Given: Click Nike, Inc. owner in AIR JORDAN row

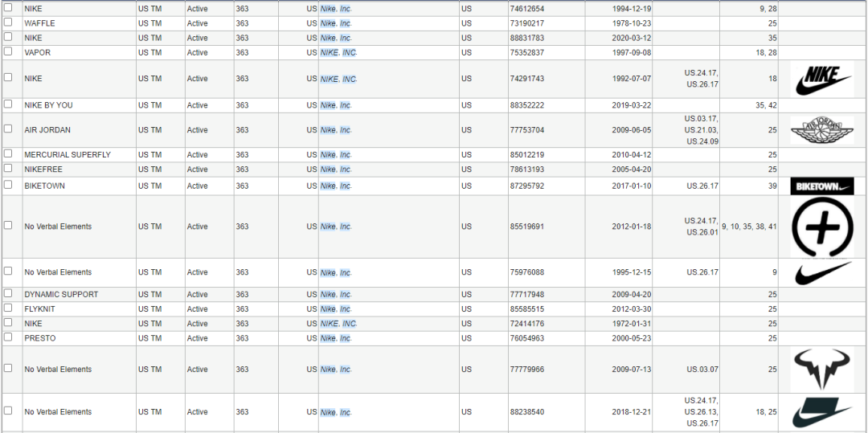Looking at the screenshot, I should [x=335, y=130].
